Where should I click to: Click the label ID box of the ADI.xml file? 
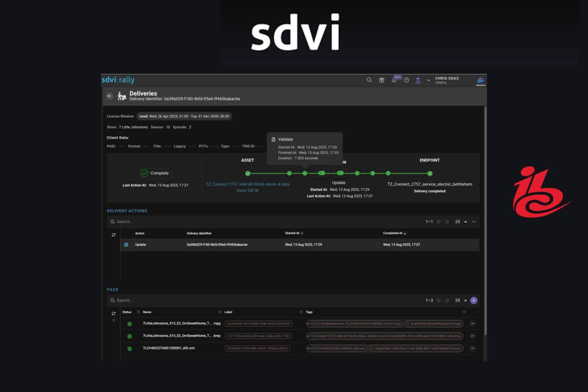point(258,348)
